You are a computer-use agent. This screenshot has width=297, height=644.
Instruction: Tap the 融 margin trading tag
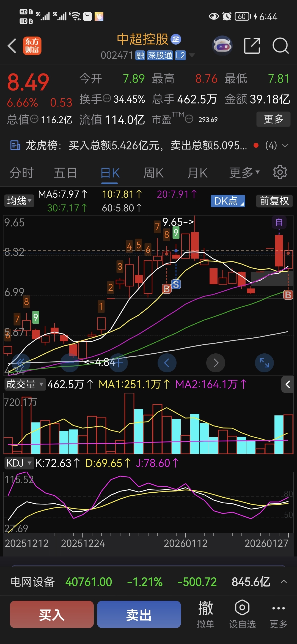pyautogui.click(x=140, y=55)
